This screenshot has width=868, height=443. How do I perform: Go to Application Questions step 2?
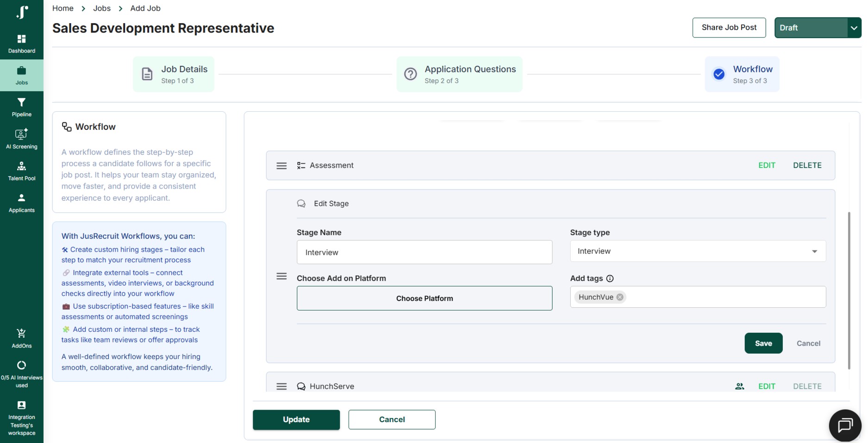coord(460,74)
